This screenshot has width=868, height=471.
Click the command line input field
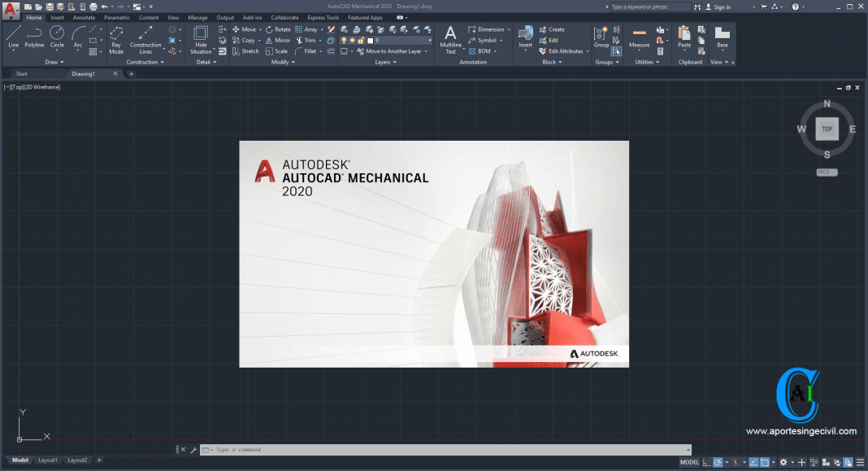[x=445, y=450]
